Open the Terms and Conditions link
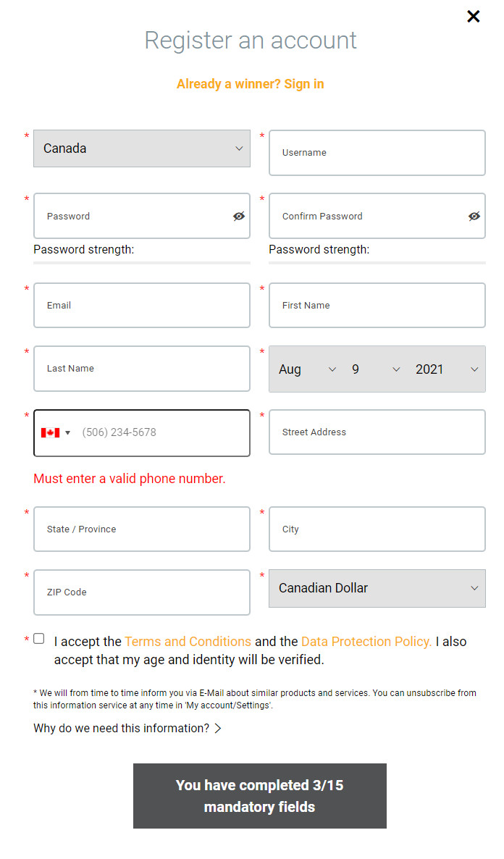This screenshot has height=859, width=504. [x=188, y=642]
